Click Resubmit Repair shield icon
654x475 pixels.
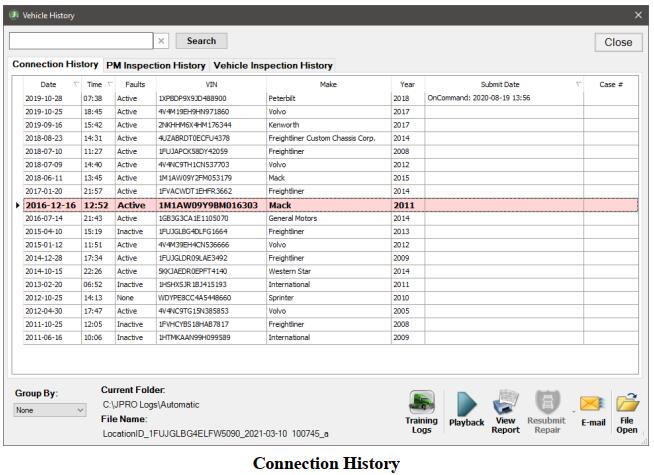pos(547,402)
